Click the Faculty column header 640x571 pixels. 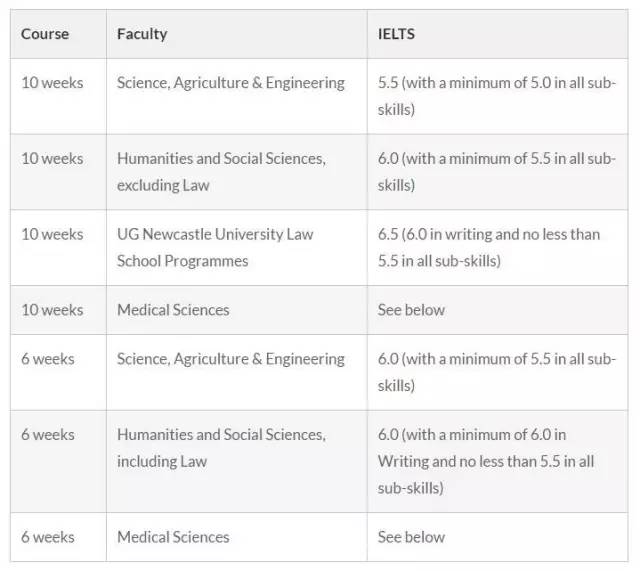click(x=142, y=34)
